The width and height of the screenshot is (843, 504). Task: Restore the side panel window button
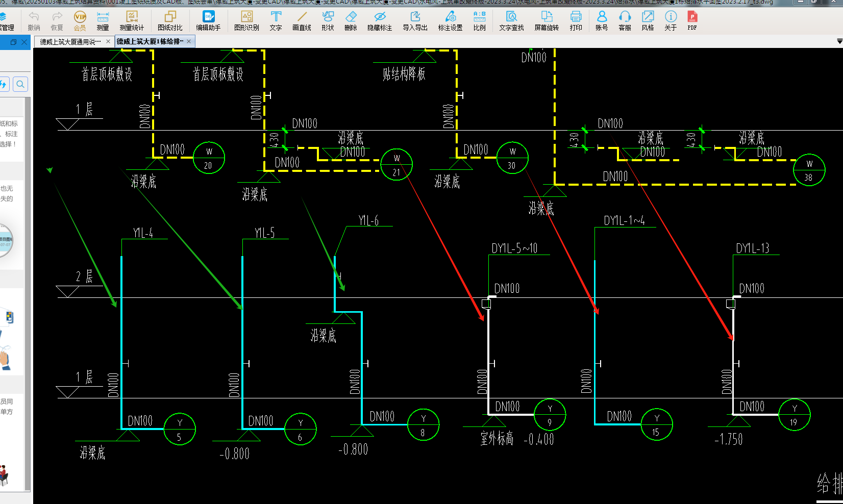(x=13, y=42)
